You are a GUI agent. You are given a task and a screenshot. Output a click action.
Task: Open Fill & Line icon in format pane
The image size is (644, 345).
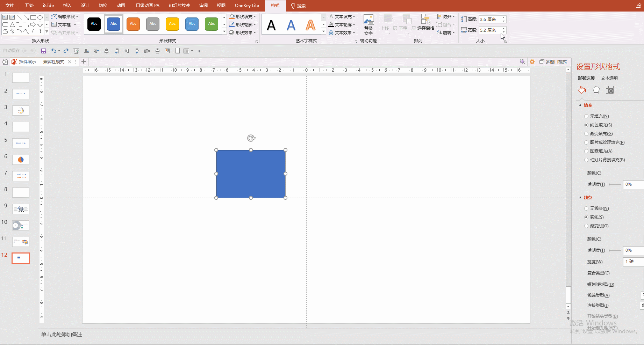tap(582, 90)
